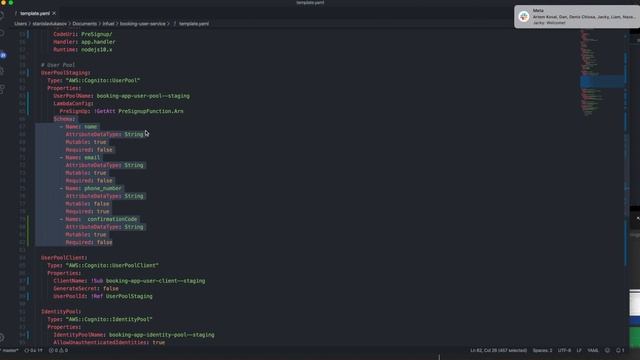Screen dimensions: 640x360
Task: Click 'Name: phone_number' line
Action: tap(90, 188)
